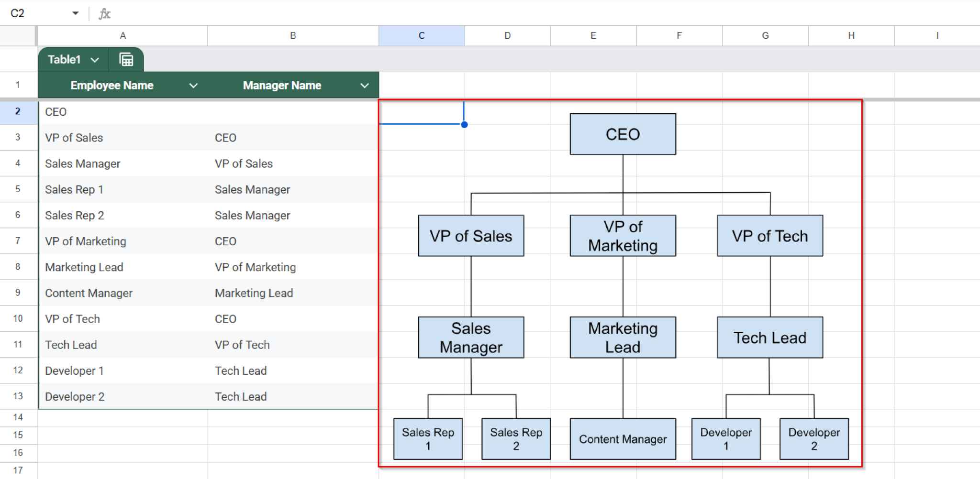
Task: Click the Developer 1 box in the chart
Action: point(726,439)
